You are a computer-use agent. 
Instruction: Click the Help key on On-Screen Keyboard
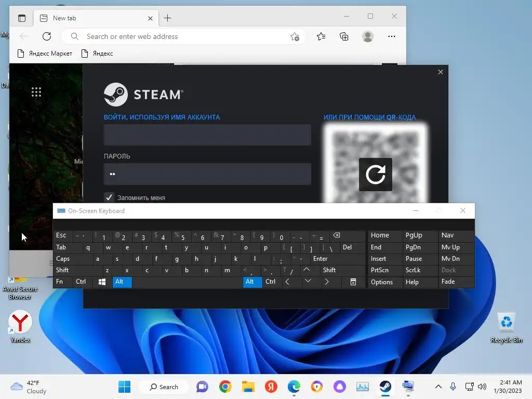(420, 282)
